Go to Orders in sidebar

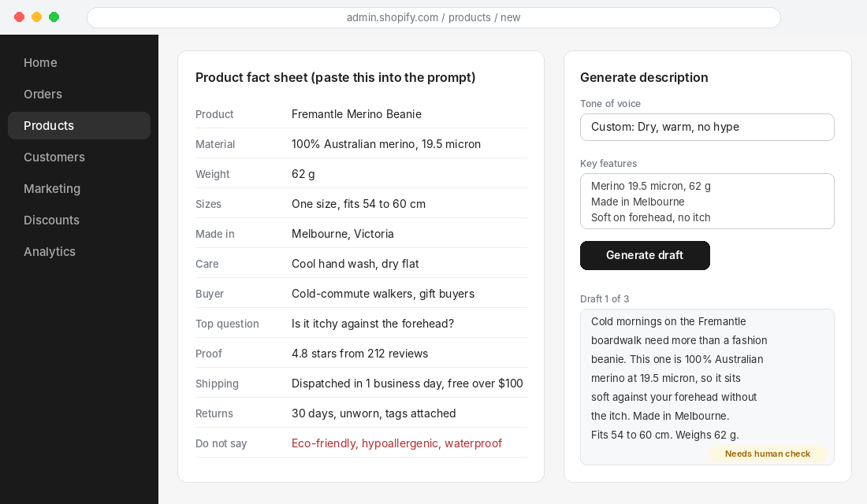tap(43, 94)
